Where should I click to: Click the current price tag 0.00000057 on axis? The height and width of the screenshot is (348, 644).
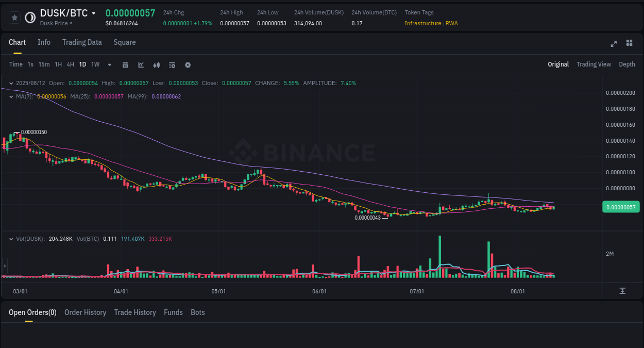click(621, 207)
